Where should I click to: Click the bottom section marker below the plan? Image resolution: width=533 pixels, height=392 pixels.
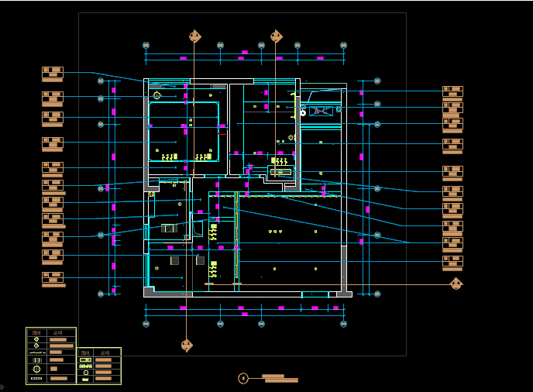[187, 345]
